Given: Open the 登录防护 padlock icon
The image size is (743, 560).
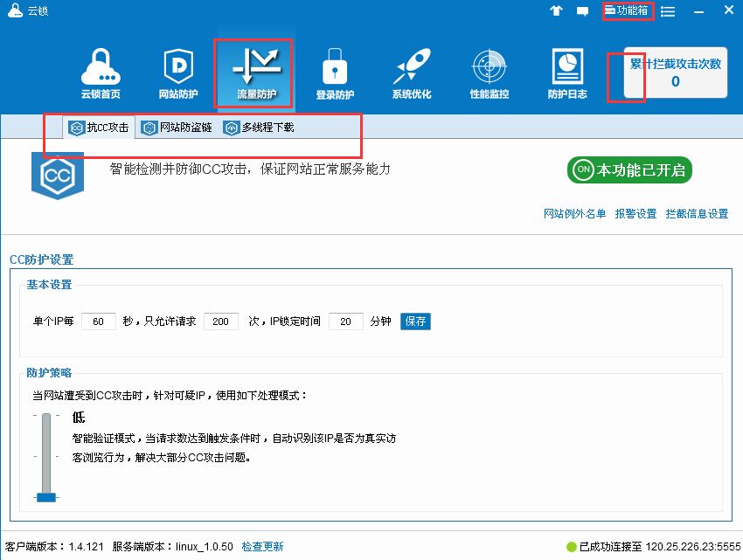Looking at the screenshot, I should (x=335, y=73).
